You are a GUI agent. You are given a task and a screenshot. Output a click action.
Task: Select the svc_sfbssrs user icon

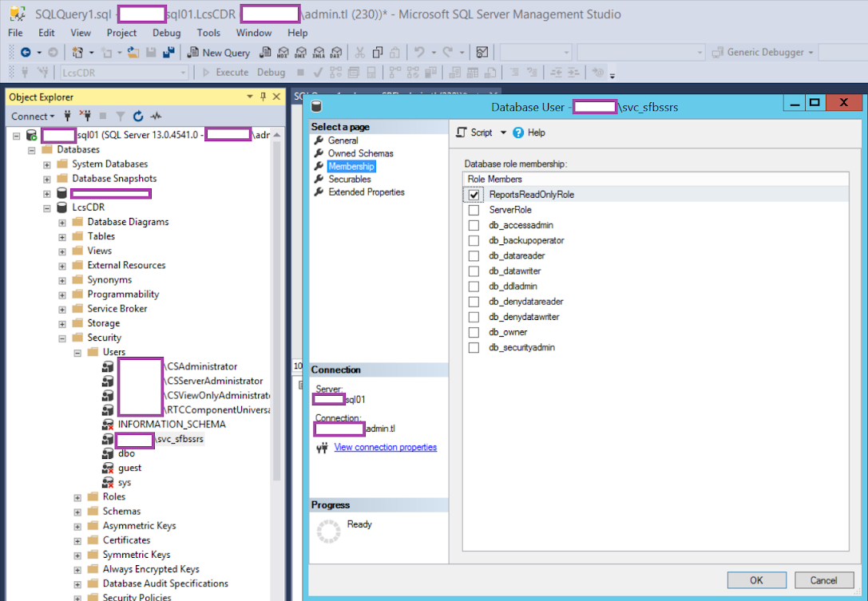coord(108,440)
